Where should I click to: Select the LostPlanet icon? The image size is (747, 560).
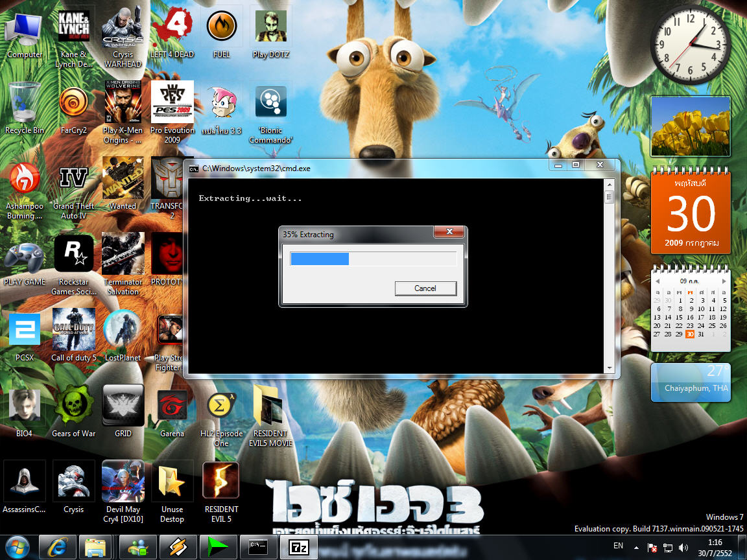[123, 335]
